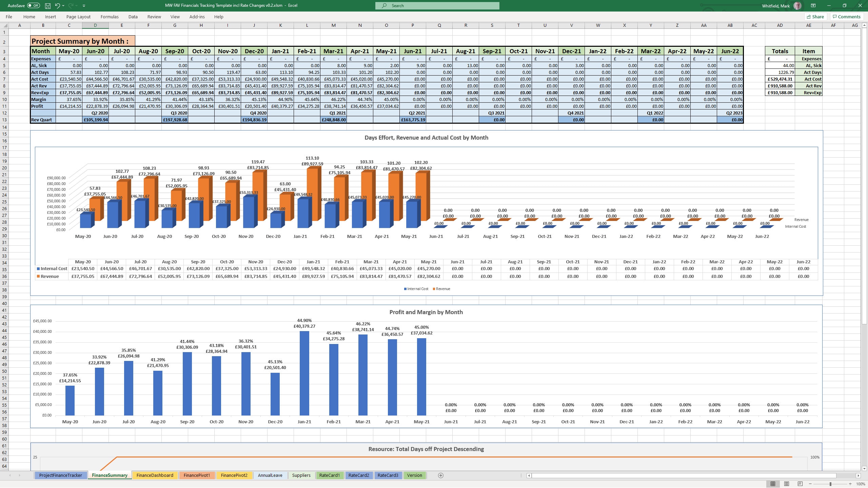868x488 pixels.
Task: Click the Share button
Action: coord(816,17)
